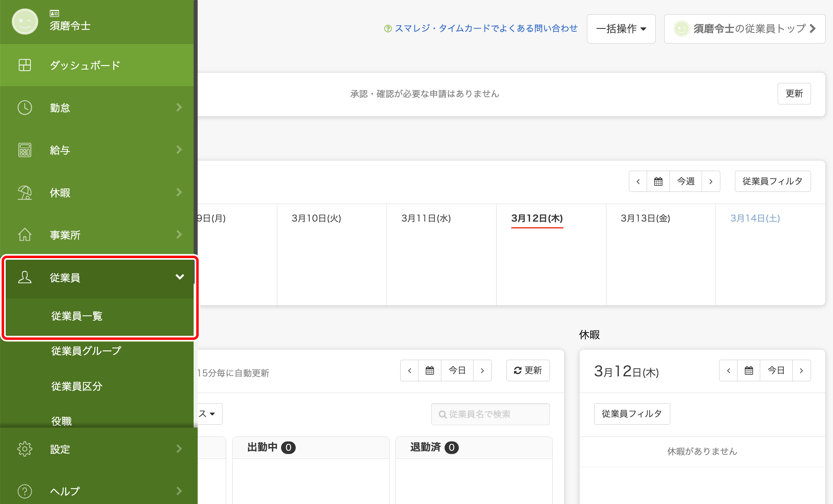Click the calculator icon for 給与 payroll
Image resolution: width=833 pixels, height=504 pixels.
(25, 150)
